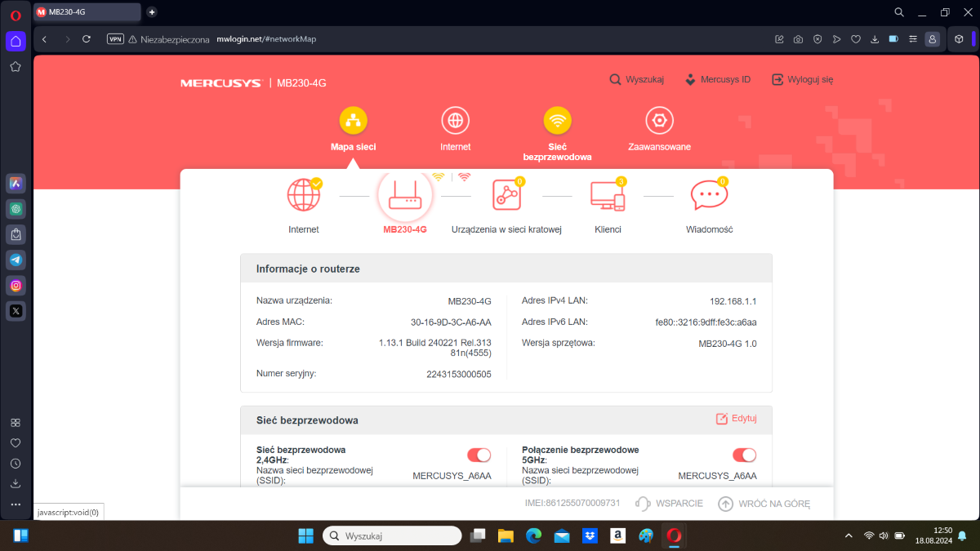Click the new tab plus button
The image size is (980, 551).
coord(152,12)
